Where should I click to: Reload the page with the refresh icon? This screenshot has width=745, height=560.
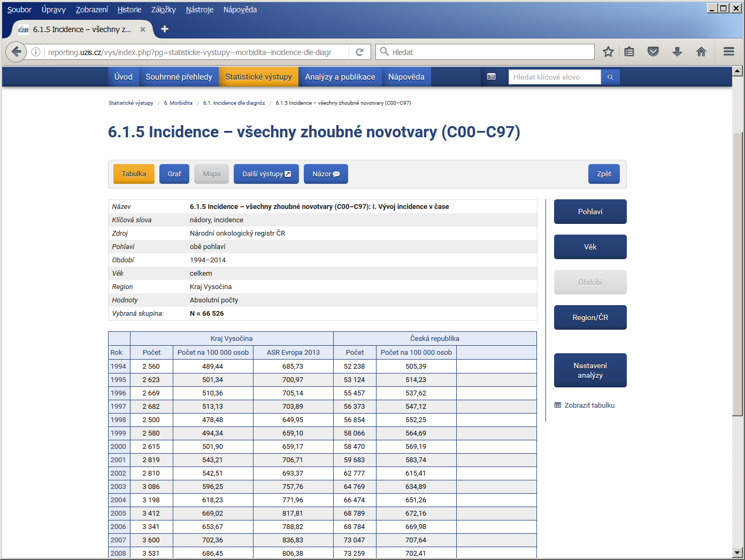[x=359, y=52]
